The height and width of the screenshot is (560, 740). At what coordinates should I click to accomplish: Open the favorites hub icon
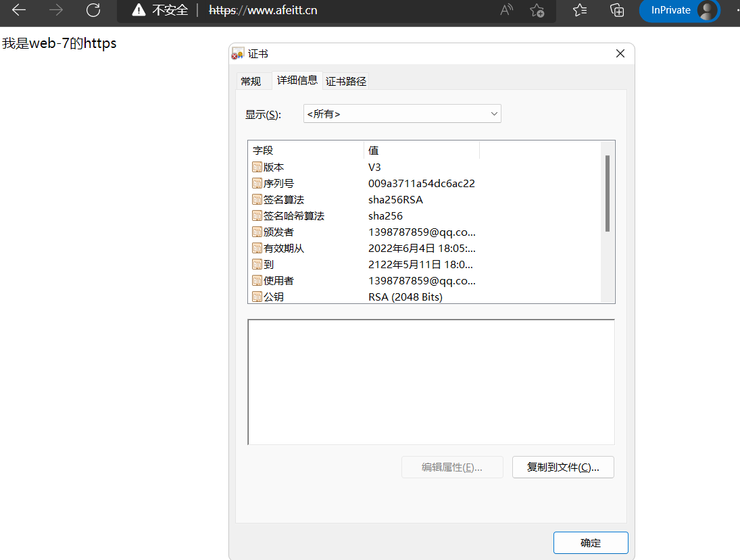579,10
